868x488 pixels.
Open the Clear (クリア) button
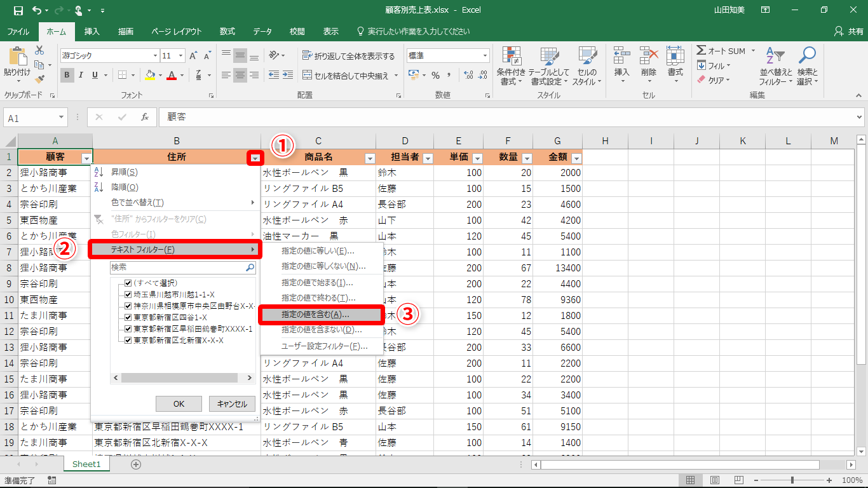click(x=714, y=80)
